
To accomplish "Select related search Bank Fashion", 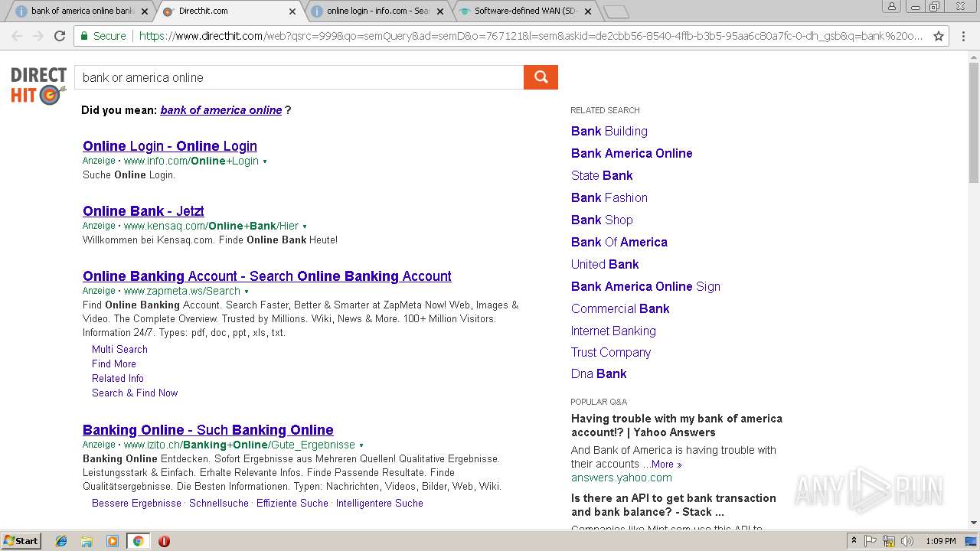I will click(609, 197).
